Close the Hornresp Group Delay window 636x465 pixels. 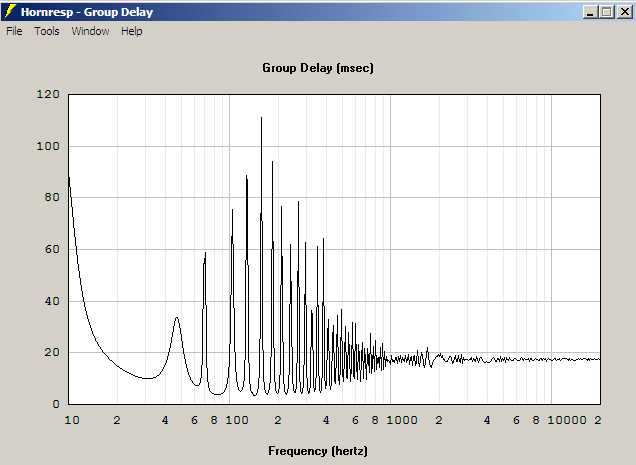[625, 12]
